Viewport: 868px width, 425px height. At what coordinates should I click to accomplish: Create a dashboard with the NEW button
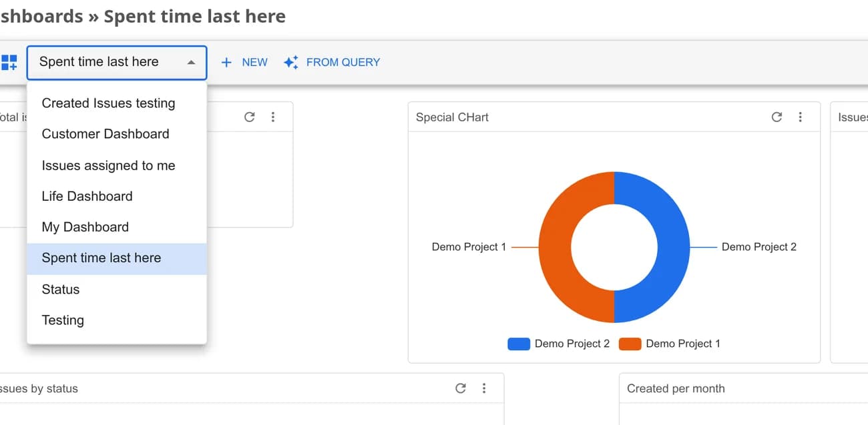pyautogui.click(x=244, y=62)
